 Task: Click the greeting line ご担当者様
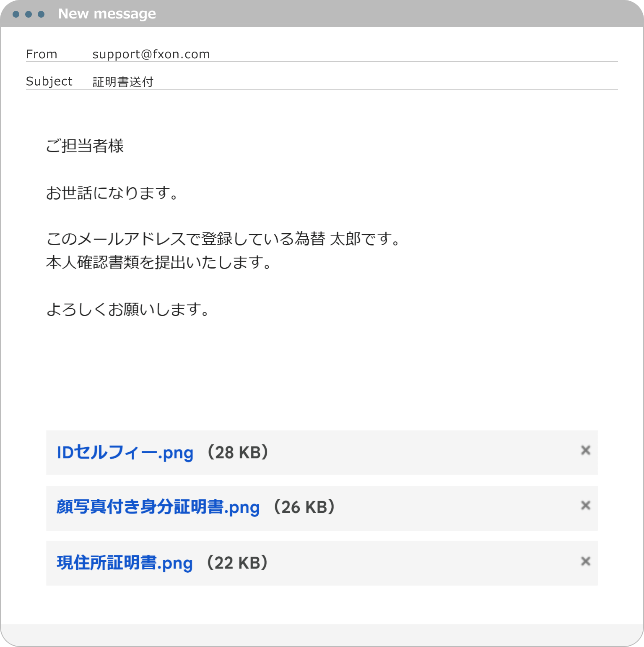85,146
